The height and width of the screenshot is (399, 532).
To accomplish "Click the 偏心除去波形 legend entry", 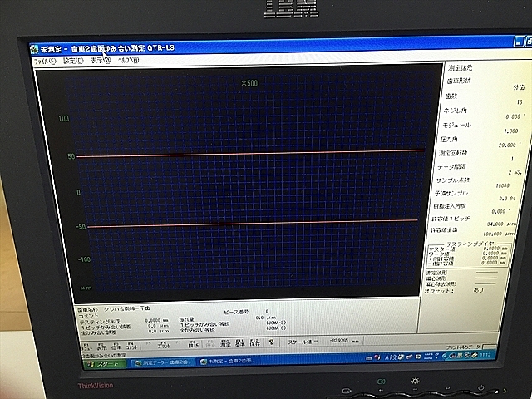I will click(x=460, y=284).
